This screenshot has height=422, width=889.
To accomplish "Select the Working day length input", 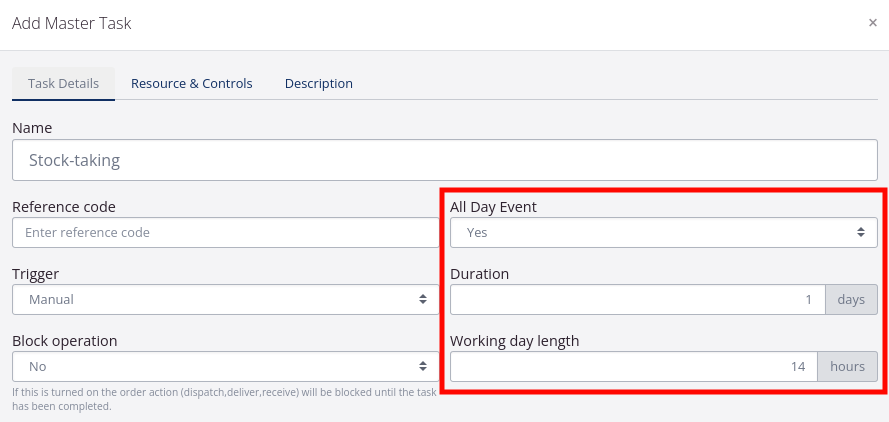I will coord(633,367).
